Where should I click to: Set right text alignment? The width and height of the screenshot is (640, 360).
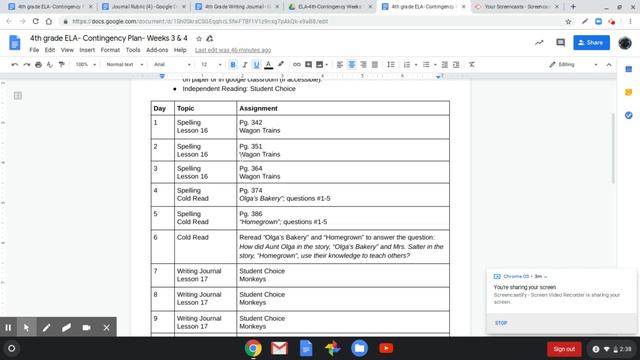[363, 64]
